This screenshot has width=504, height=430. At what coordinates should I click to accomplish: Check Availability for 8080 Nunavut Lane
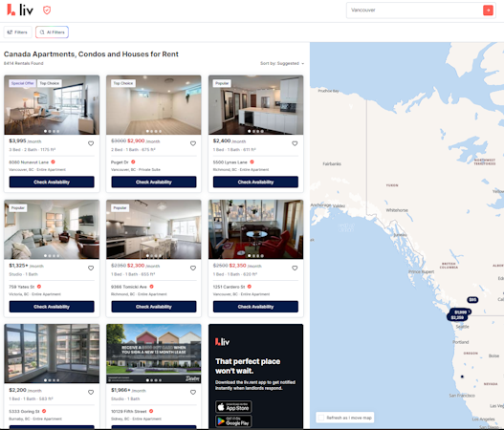pos(52,183)
